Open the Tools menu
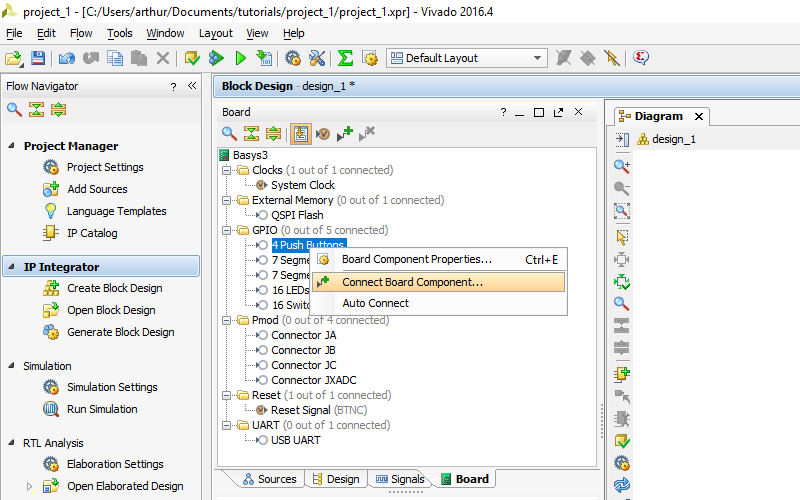This screenshot has width=800, height=500. click(120, 33)
